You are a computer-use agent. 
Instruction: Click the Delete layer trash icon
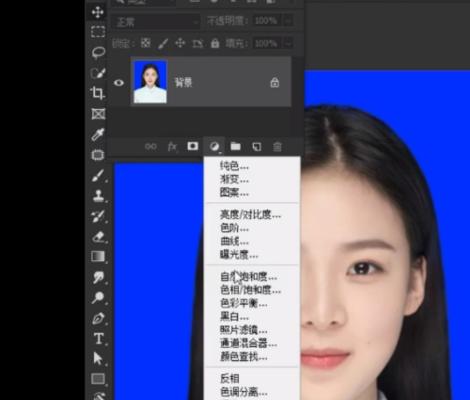[277, 147]
